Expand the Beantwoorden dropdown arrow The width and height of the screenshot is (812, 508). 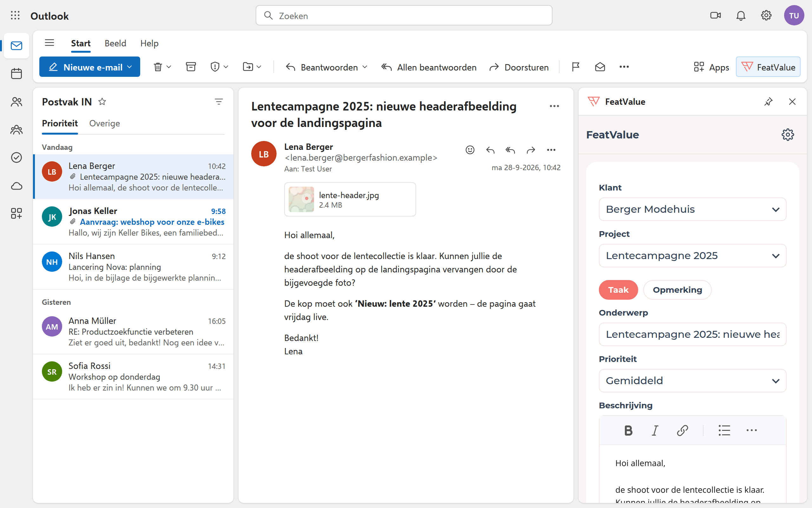365,67
